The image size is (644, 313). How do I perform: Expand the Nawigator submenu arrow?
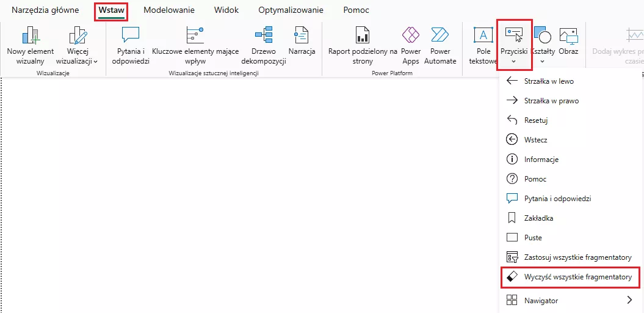click(x=629, y=300)
